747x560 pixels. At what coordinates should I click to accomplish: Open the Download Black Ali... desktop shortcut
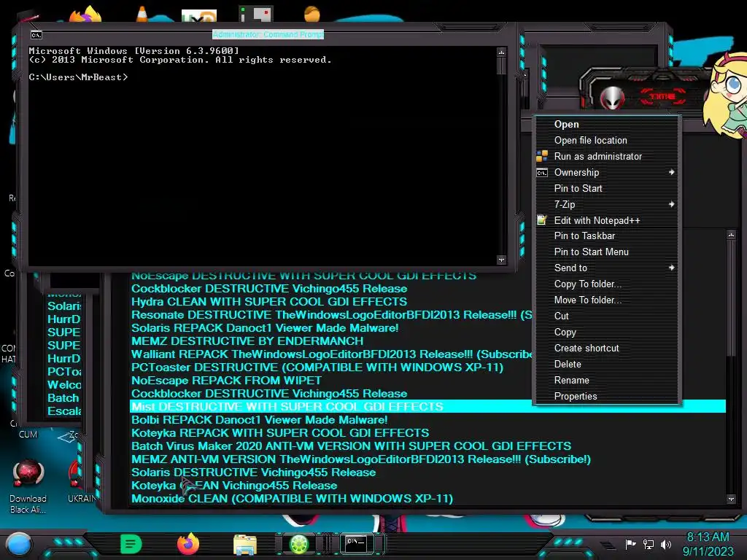coord(28,486)
